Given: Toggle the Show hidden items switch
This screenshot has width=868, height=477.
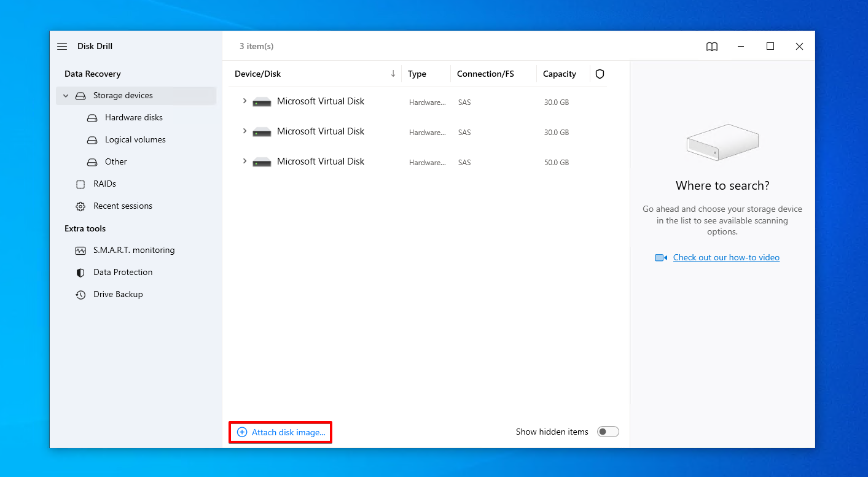Looking at the screenshot, I should click(608, 432).
